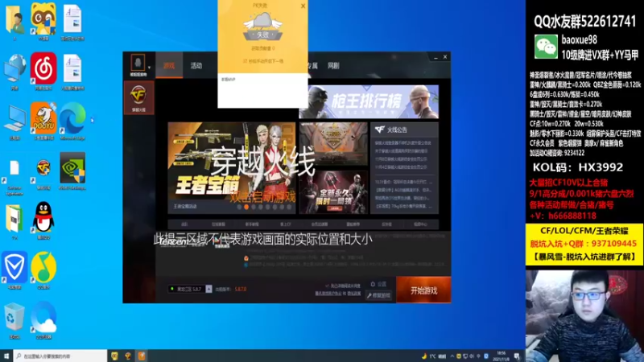Open the QQ penguin desktop icon

(x=43, y=220)
